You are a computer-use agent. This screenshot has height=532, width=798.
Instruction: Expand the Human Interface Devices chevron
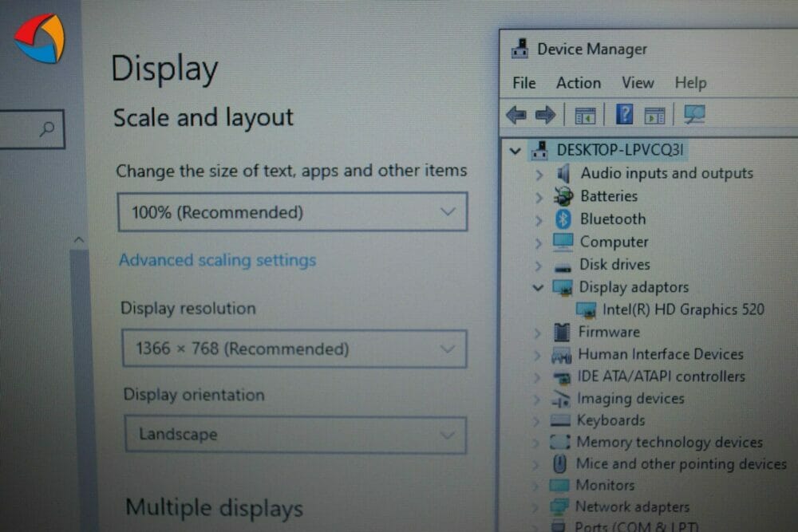[537, 356]
